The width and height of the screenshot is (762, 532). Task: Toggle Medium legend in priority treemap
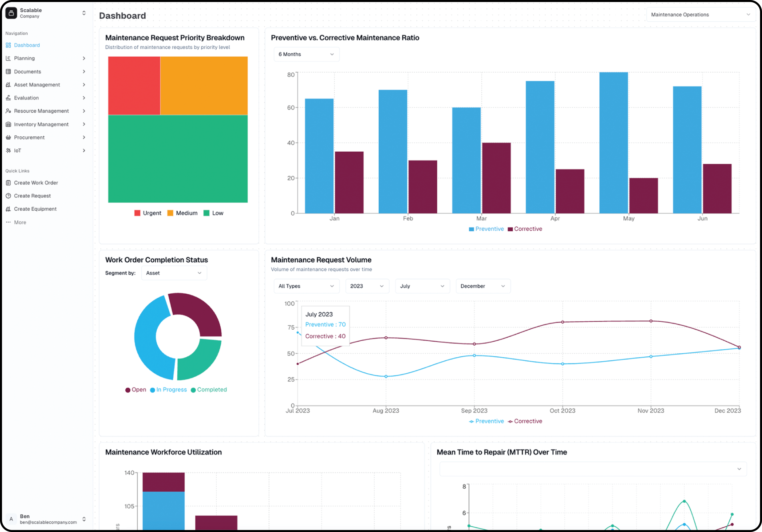click(182, 213)
